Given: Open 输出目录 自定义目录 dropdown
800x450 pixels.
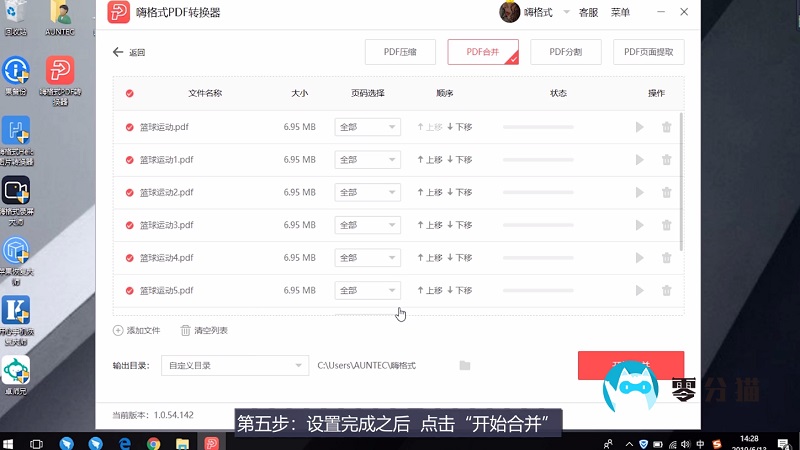Looking at the screenshot, I should (235, 366).
